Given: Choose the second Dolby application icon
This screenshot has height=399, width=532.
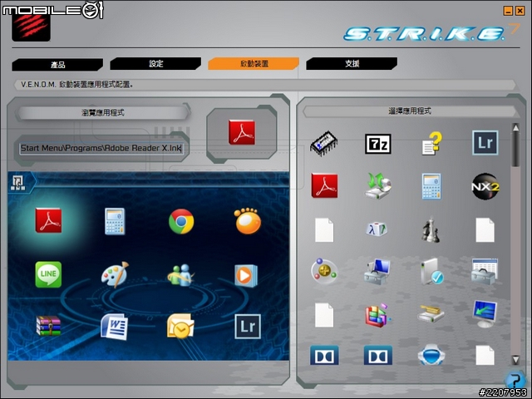Looking at the screenshot, I should coord(378,355).
